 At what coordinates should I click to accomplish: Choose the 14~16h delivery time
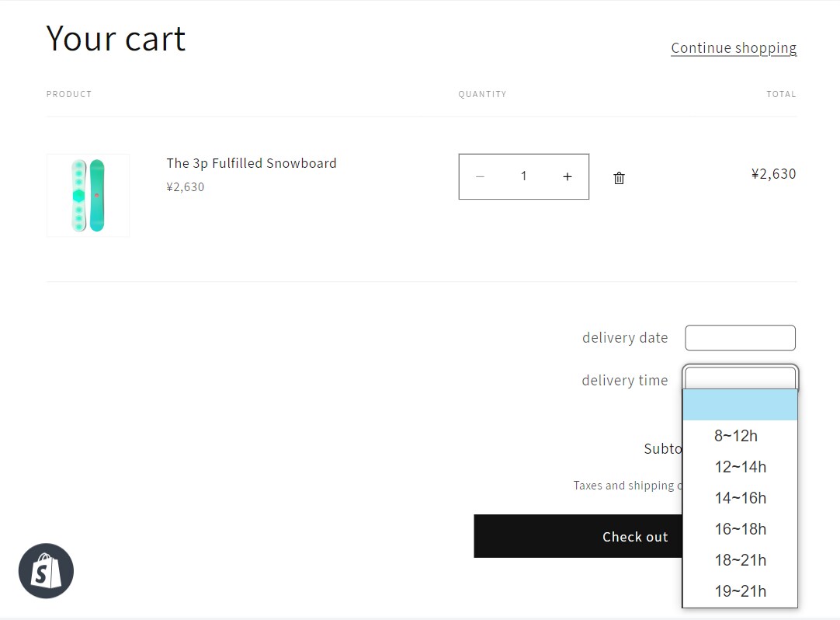740,498
